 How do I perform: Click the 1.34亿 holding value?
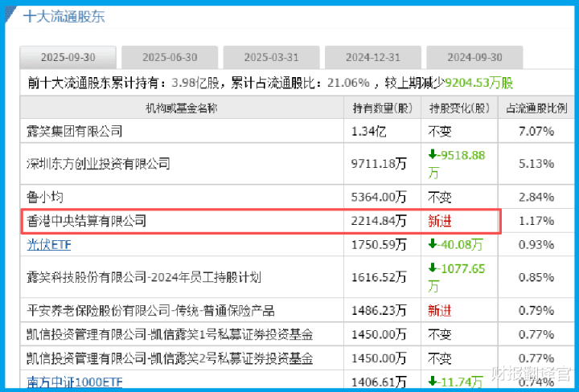pos(368,131)
